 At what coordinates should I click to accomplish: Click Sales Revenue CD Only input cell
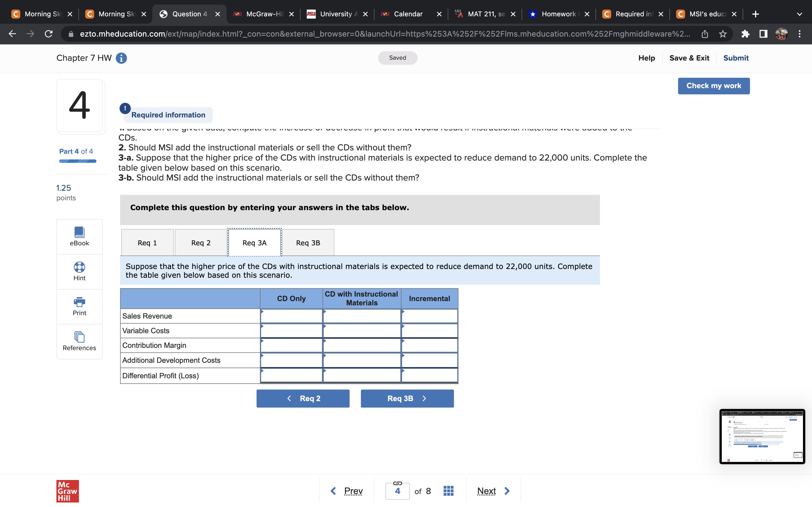coord(291,316)
